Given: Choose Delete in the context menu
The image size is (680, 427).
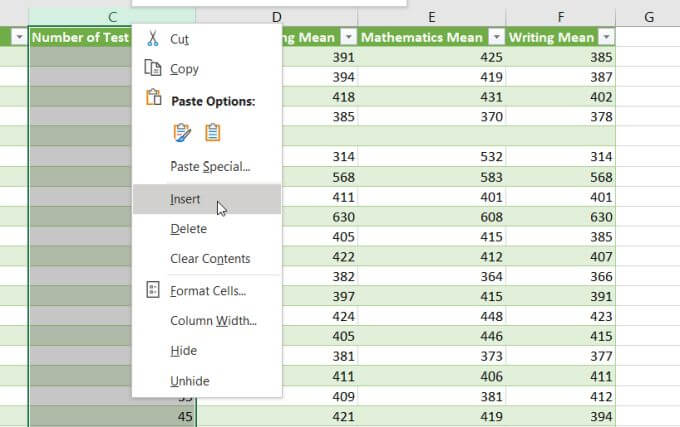Looking at the screenshot, I should coord(207,228).
